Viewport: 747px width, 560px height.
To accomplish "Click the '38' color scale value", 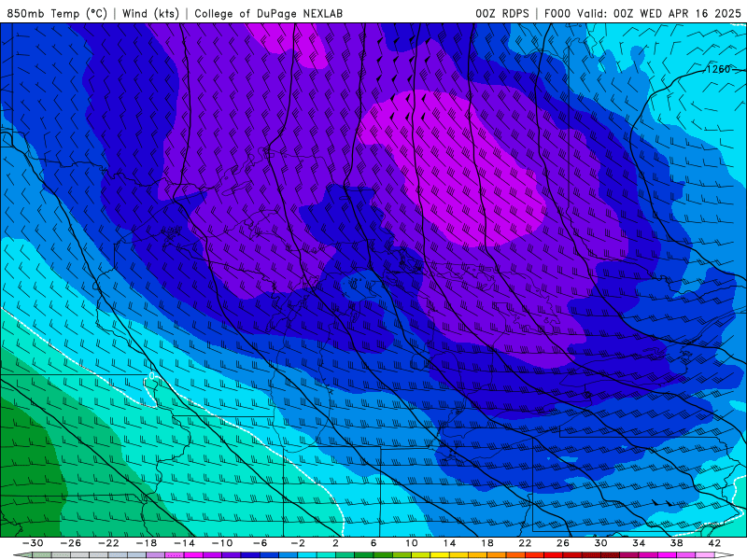I will pos(676,543).
